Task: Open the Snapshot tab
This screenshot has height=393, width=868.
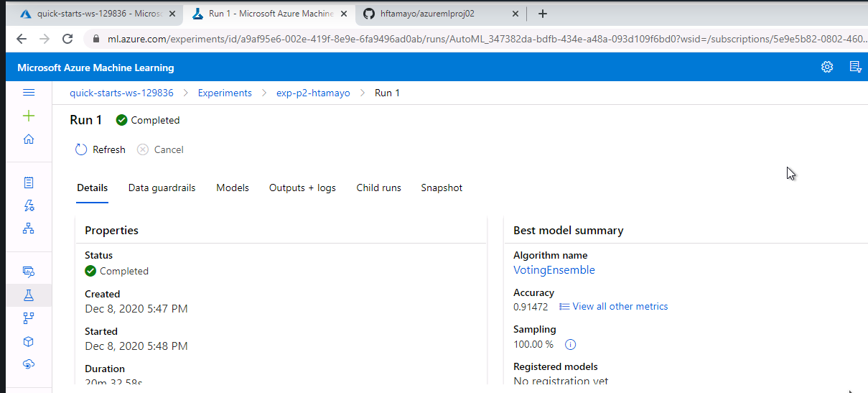Action: coord(442,188)
